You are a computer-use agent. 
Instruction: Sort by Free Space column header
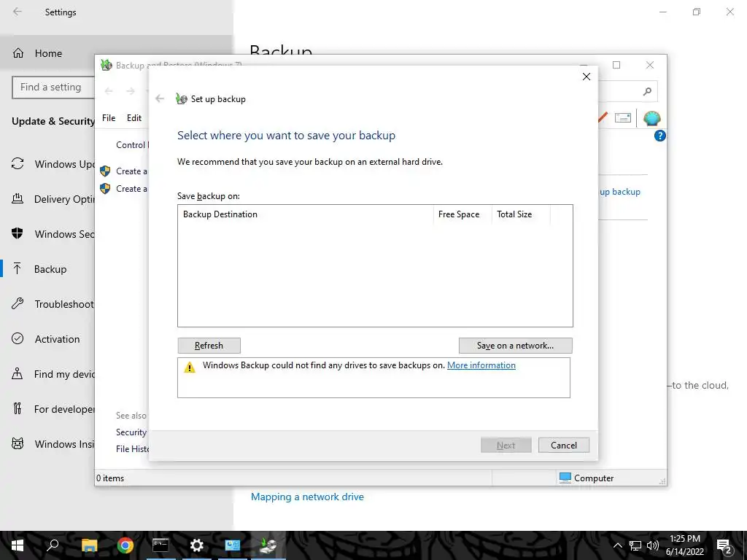pyautogui.click(x=462, y=214)
